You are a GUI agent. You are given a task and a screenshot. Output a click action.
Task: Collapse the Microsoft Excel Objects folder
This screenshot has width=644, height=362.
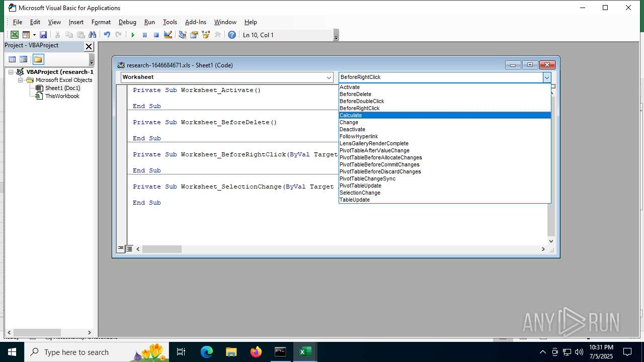[21, 80]
